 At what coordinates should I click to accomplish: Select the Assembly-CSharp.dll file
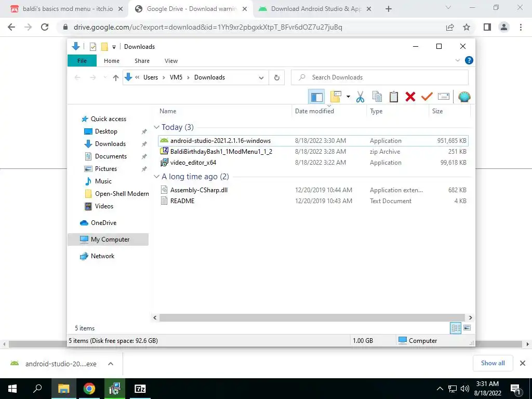(x=313, y=190)
